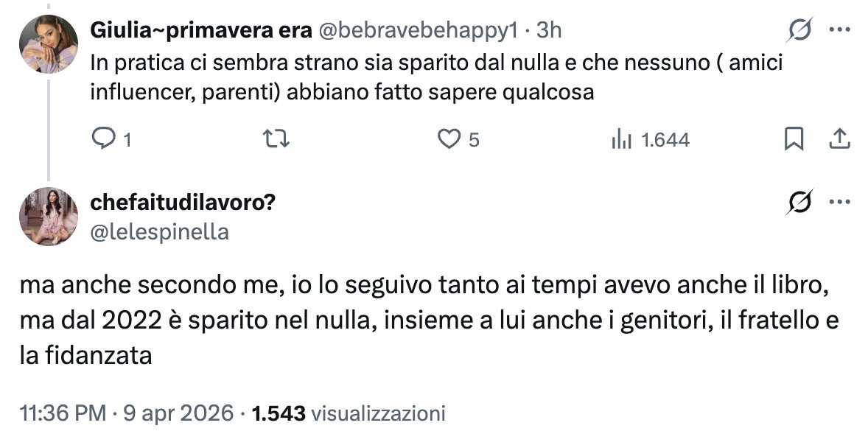Share Giulia's tweet using share icon

coord(838,139)
